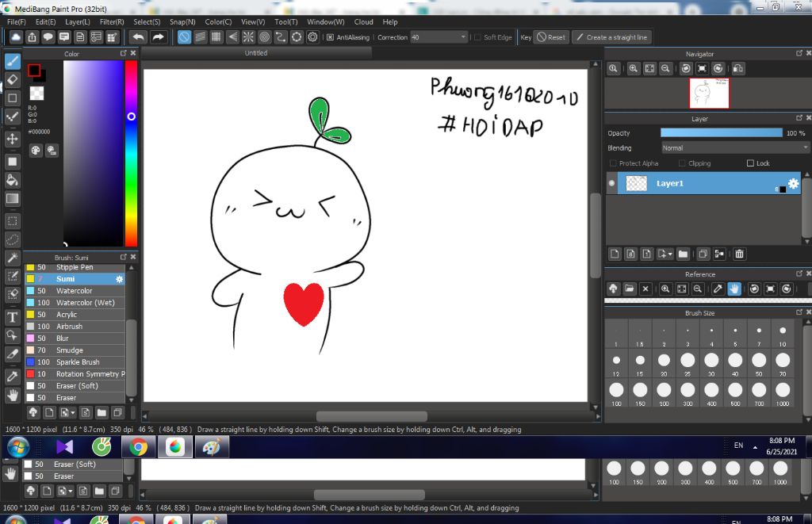Image resolution: width=812 pixels, height=524 pixels.
Task: Enable the layer Lock checkbox
Action: pos(750,163)
